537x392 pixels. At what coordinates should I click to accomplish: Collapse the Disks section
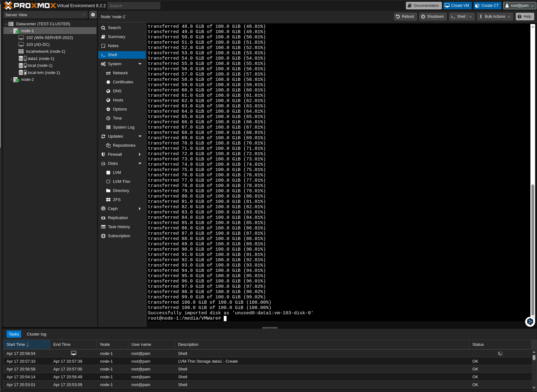pos(140,163)
